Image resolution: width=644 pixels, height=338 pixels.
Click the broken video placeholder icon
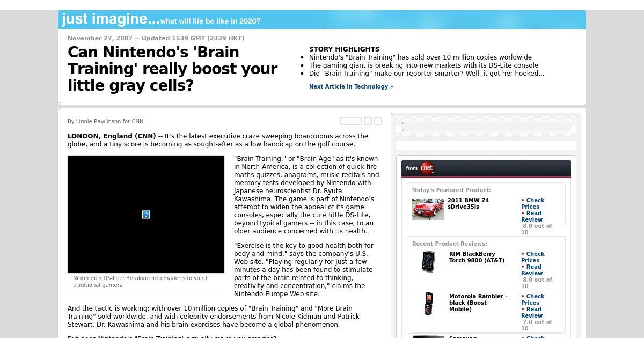pos(145,215)
